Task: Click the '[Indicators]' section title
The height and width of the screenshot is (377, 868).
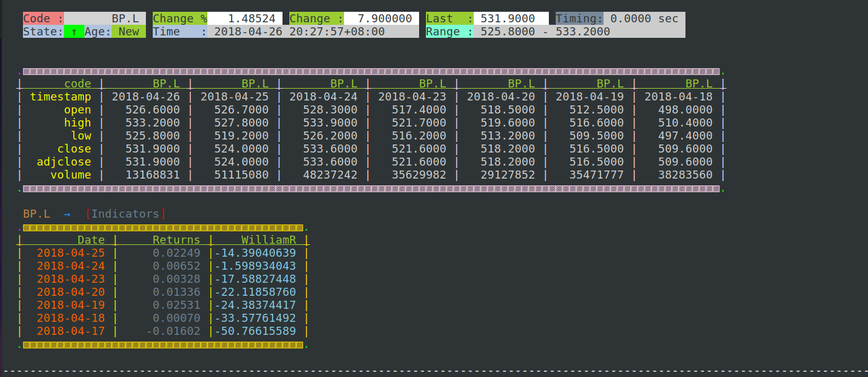Action: [x=125, y=214]
